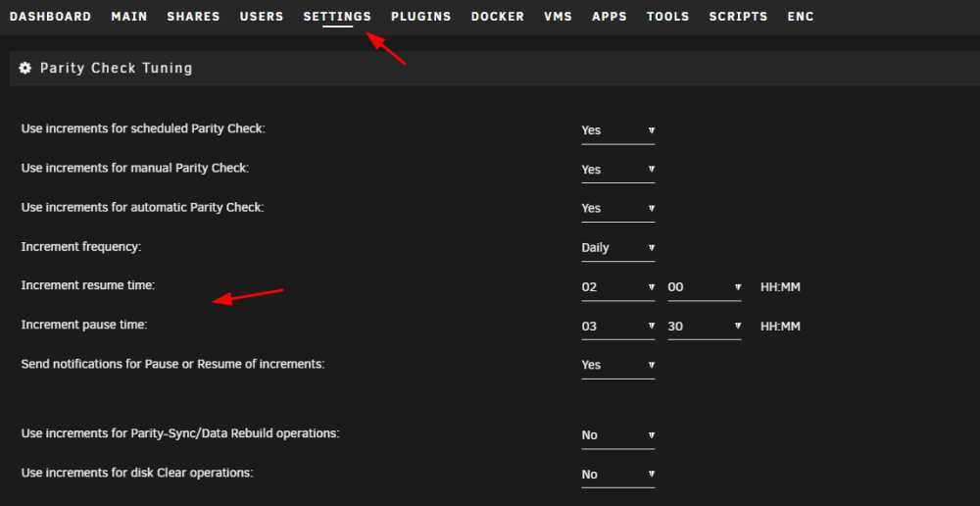Go to the Main tab

pyautogui.click(x=129, y=17)
